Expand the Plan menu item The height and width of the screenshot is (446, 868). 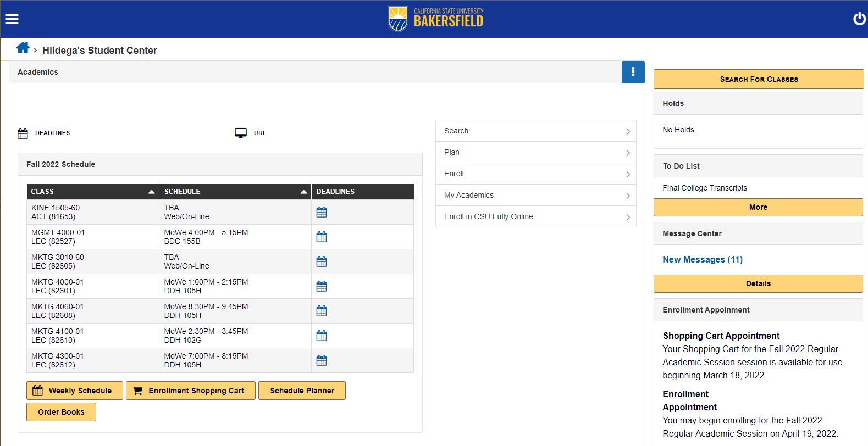tap(535, 152)
